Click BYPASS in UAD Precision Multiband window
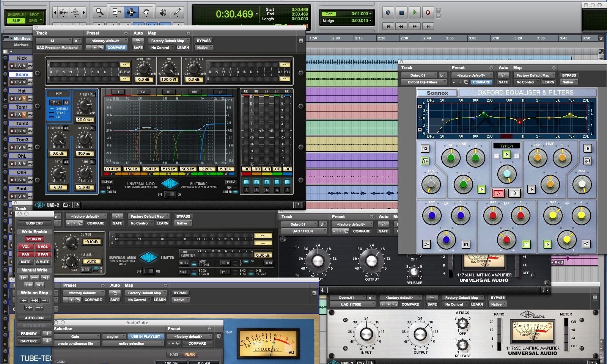The height and width of the screenshot is (364, 607). [203, 41]
